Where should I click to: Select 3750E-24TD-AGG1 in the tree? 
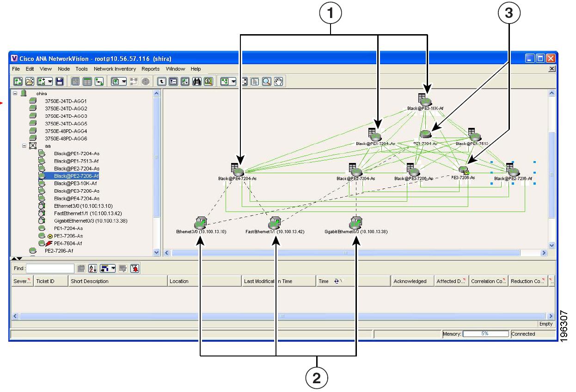point(66,101)
